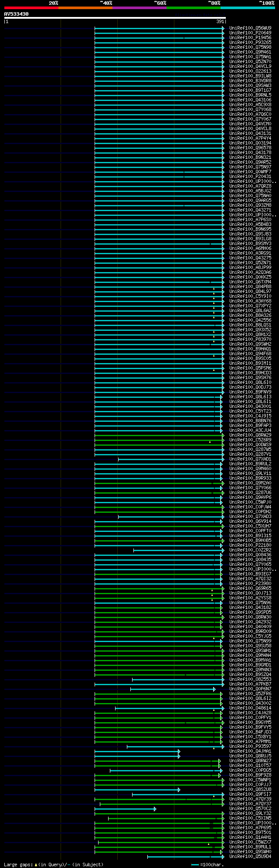Click label UniRef100_O22613
This screenshot has width=279, height=868.
250,71
